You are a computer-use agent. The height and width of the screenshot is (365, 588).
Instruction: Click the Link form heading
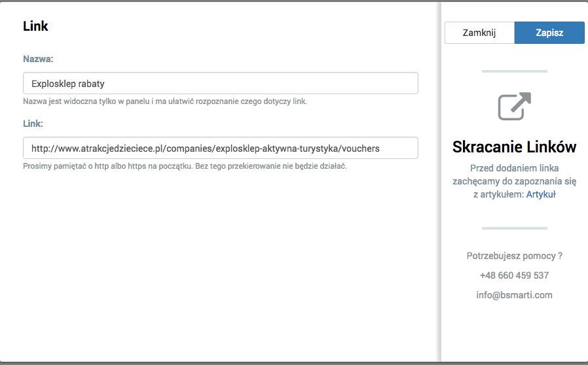tap(35, 26)
